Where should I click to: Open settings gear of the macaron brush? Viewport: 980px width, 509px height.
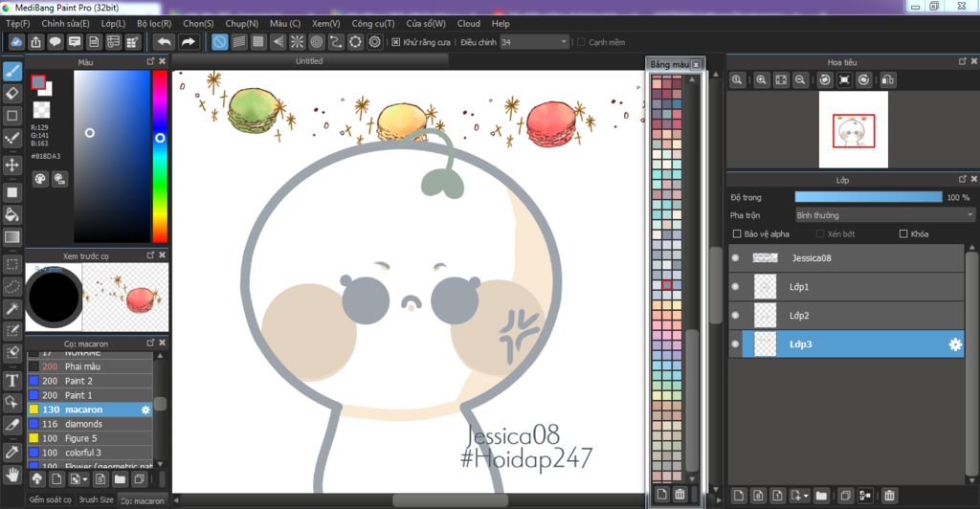pyautogui.click(x=145, y=409)
